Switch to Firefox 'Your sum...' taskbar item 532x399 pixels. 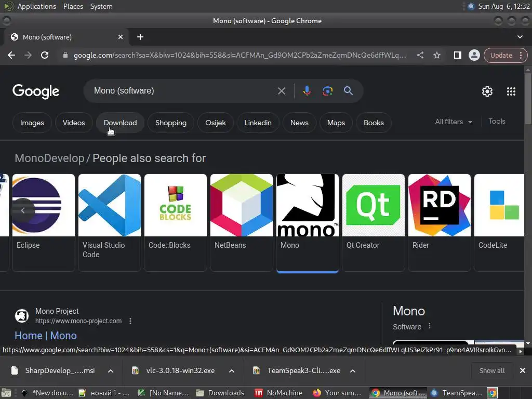(x=337, y=393)
